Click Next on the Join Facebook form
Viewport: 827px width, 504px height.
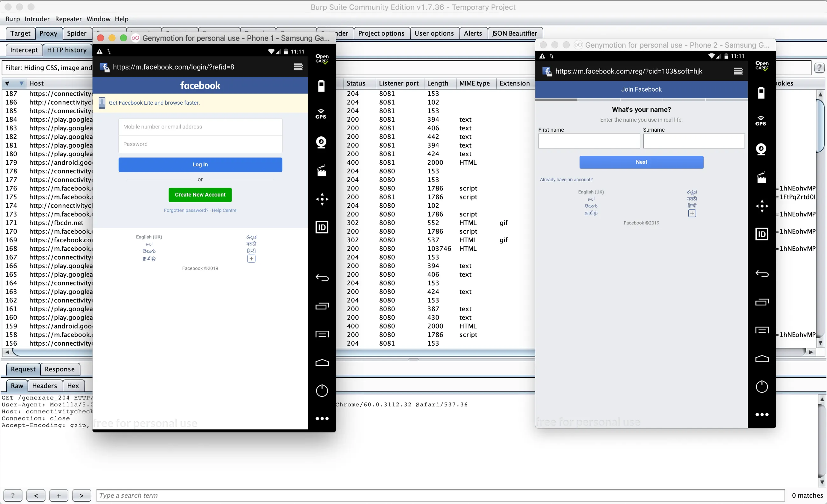tap(641, 162)
